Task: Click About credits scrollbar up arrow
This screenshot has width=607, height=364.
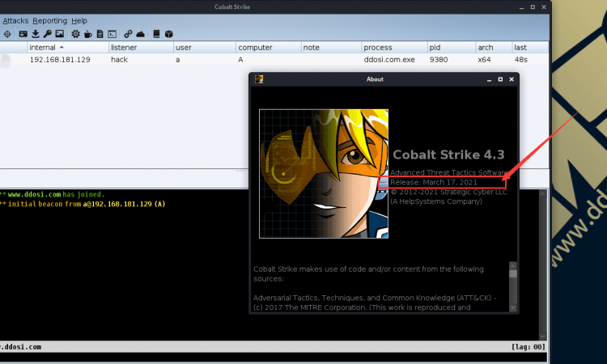Action: [x=513, y=265]
